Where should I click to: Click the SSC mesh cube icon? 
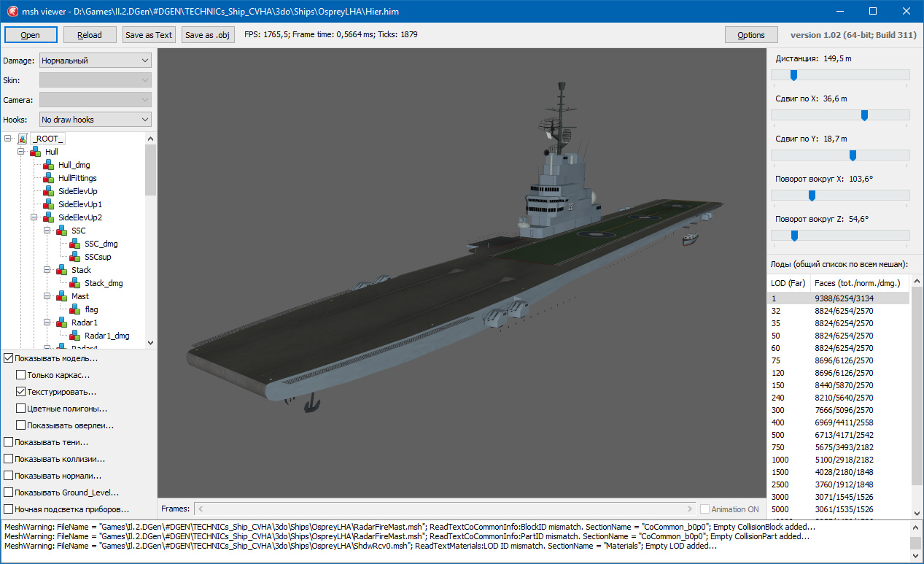click(62, 231)
